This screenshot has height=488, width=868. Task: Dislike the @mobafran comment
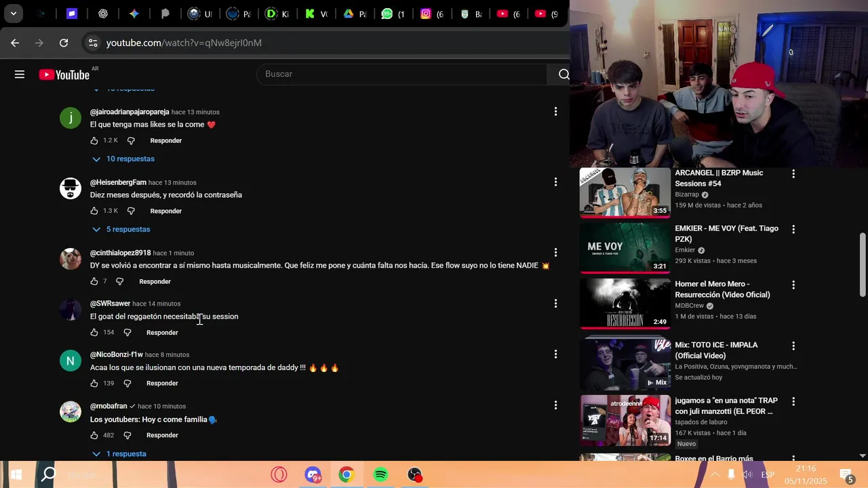pos(127,435)
